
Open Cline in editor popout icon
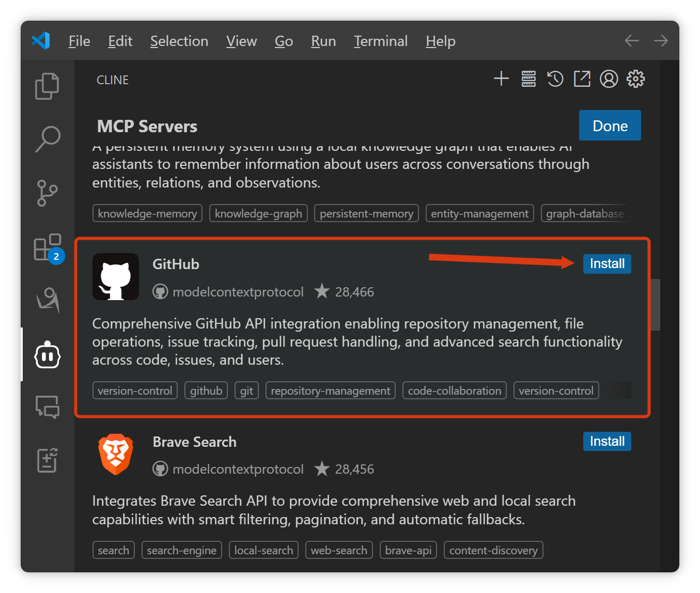click(582, 79)
